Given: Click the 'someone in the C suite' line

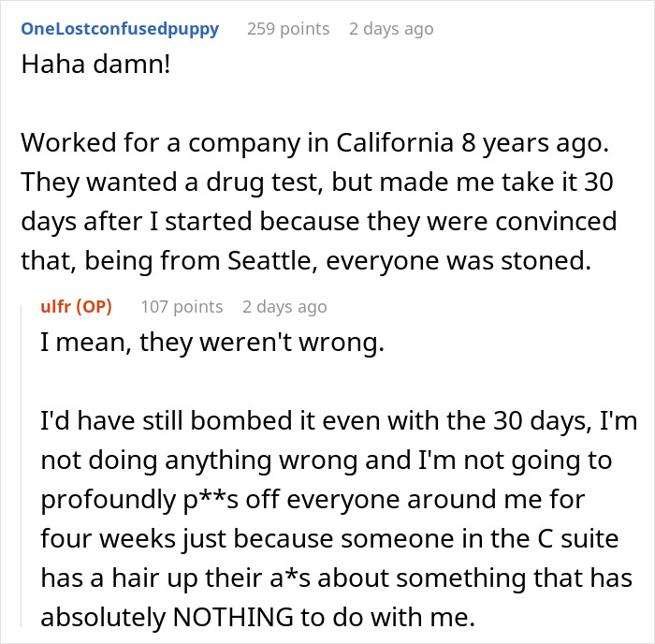Looking at the screenshot, I should coord(329,538).
